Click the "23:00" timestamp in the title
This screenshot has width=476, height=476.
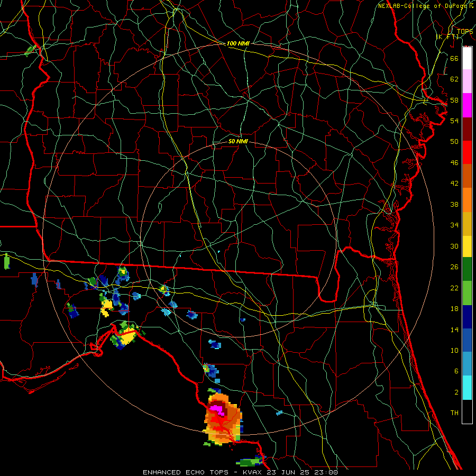326,472
